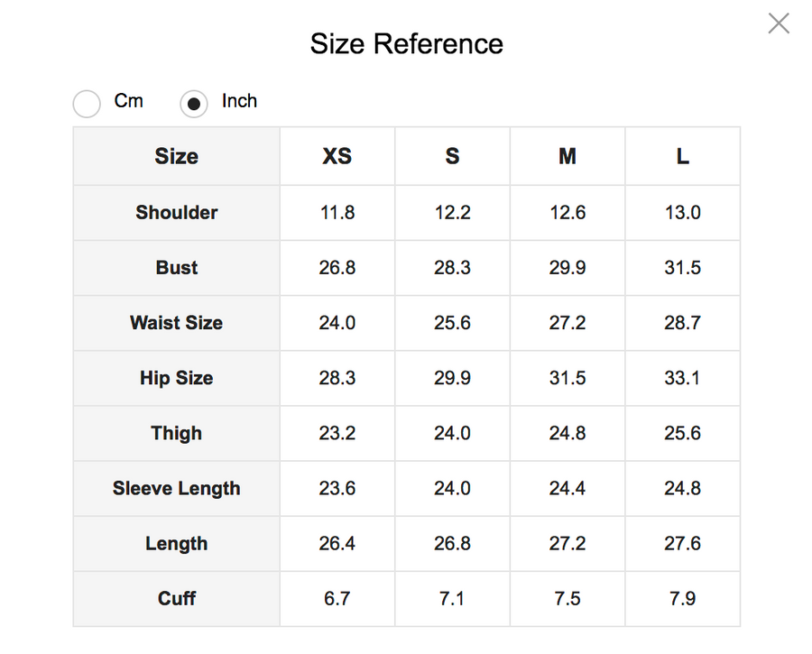The image size is (812, 654).
Task: Click the L column header
Action: click(683, 156)
